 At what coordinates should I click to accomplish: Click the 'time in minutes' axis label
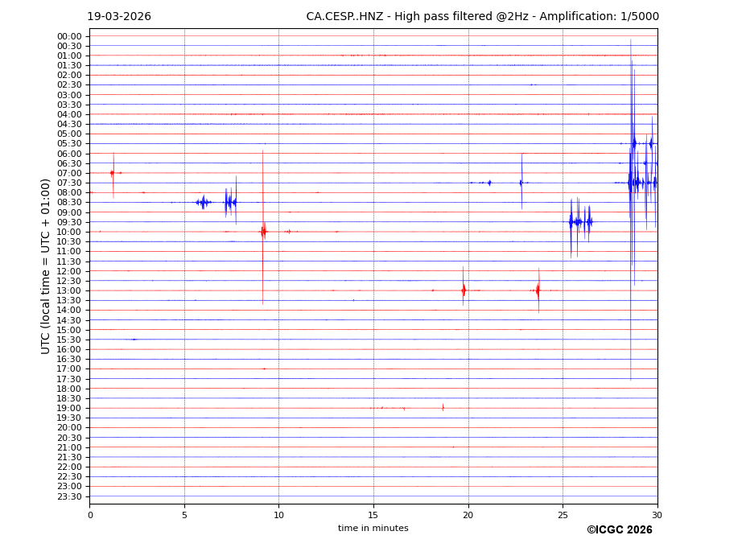click(x=373, y=529)
